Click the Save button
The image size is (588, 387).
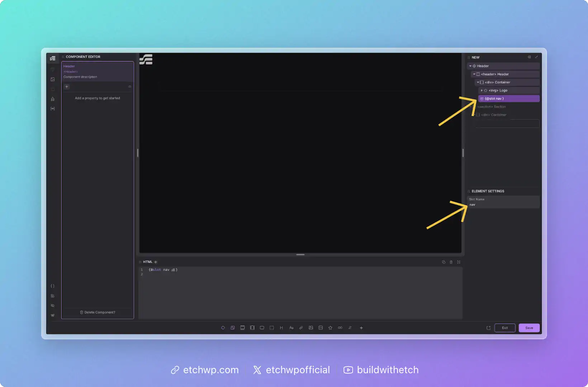tap(529, 328)
